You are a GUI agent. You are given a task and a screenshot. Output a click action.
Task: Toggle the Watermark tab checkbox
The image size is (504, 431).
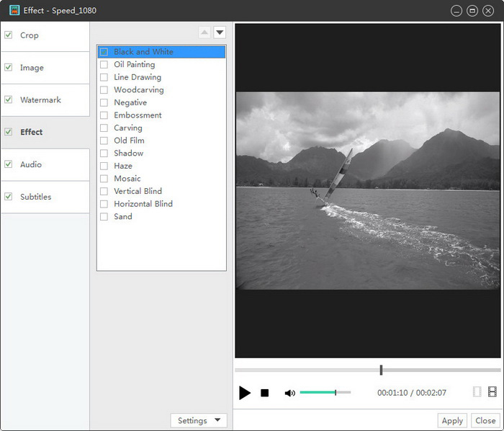tap(9, 99)
